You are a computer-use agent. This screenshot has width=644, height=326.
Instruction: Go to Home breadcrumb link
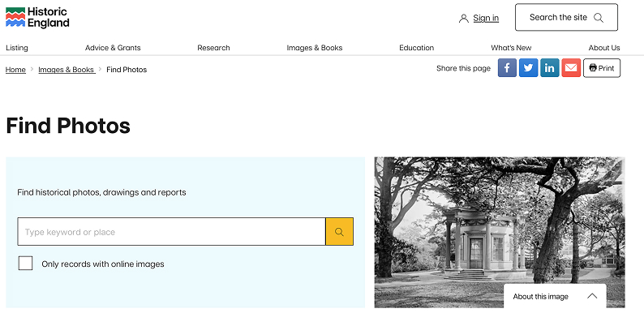click(x=15, y=70)
